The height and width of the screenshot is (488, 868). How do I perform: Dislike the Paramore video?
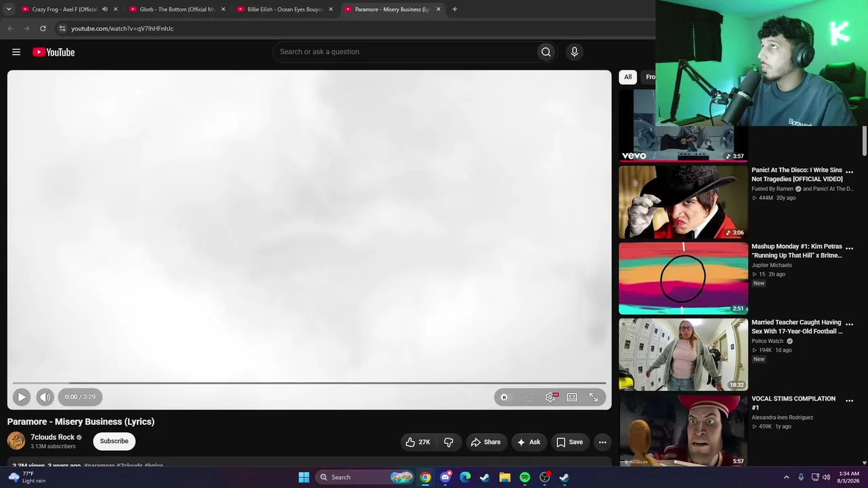448,442
